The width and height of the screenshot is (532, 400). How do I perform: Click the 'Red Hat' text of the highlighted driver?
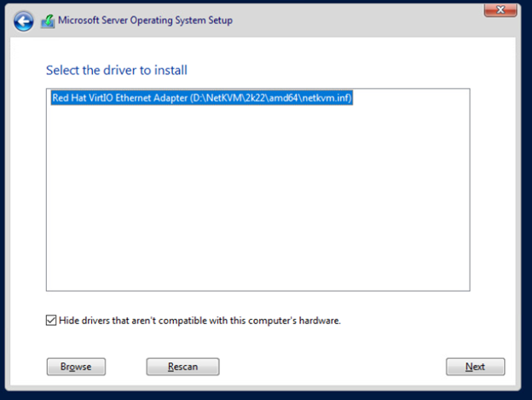pyautogui.click(x=69, y=98)
